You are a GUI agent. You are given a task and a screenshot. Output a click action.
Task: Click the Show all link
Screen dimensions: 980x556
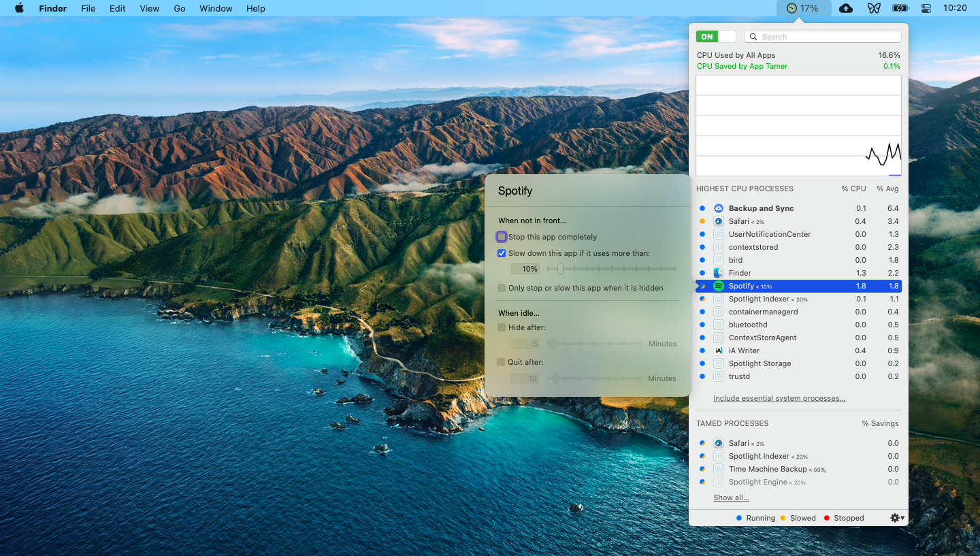pyautogui.click(x=731, y=497)
